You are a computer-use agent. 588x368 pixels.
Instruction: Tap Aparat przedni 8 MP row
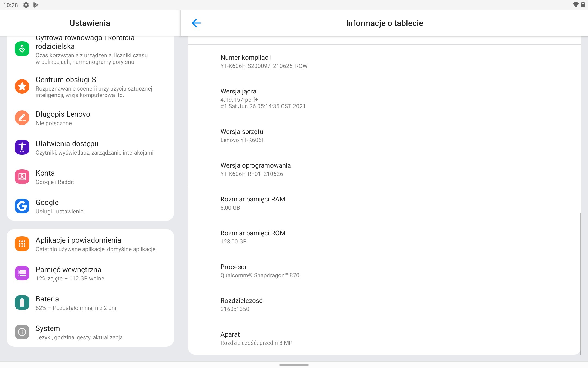(384, 338)
